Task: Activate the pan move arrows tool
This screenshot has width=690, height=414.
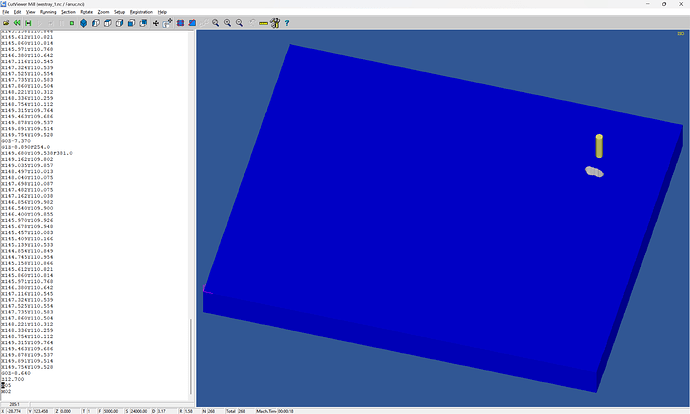Action: pos(156,23)
